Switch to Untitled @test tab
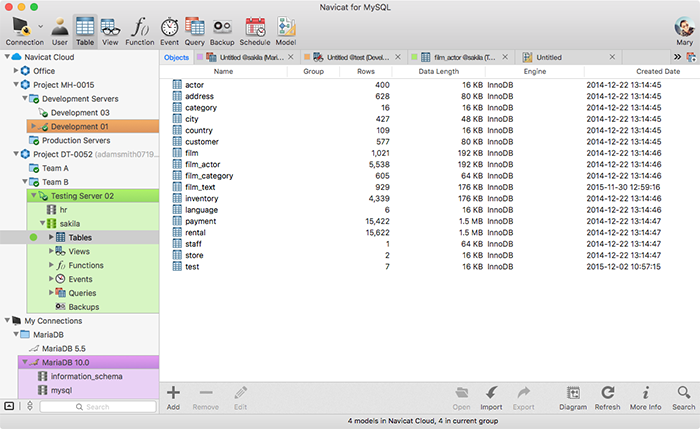 pos(353,57)
